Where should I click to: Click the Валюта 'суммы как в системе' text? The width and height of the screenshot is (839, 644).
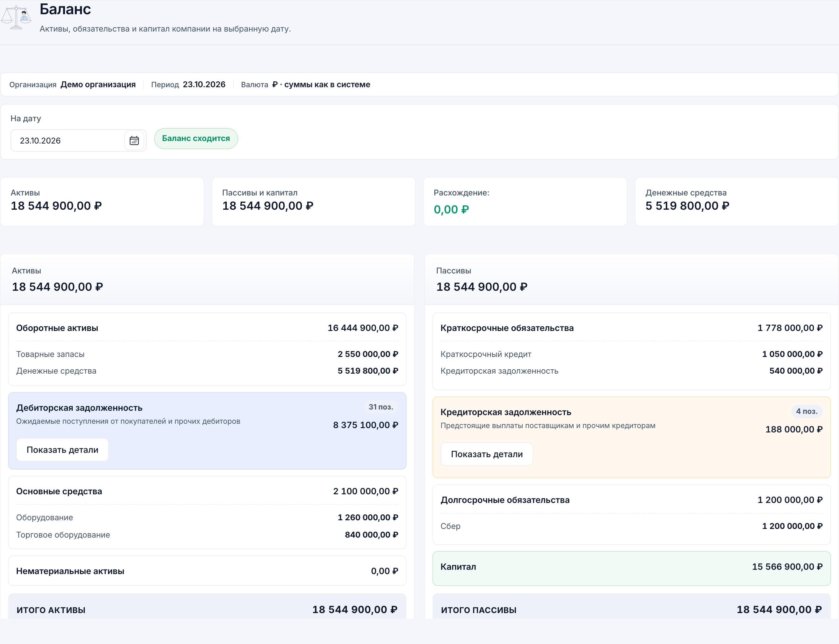point(327,85)
